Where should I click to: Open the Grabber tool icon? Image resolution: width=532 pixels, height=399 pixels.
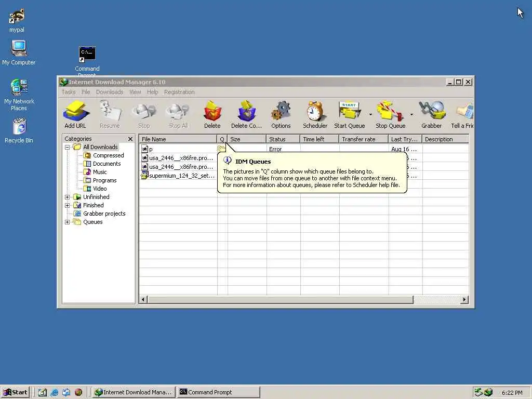pyautogui.click(x=432, y=115)
